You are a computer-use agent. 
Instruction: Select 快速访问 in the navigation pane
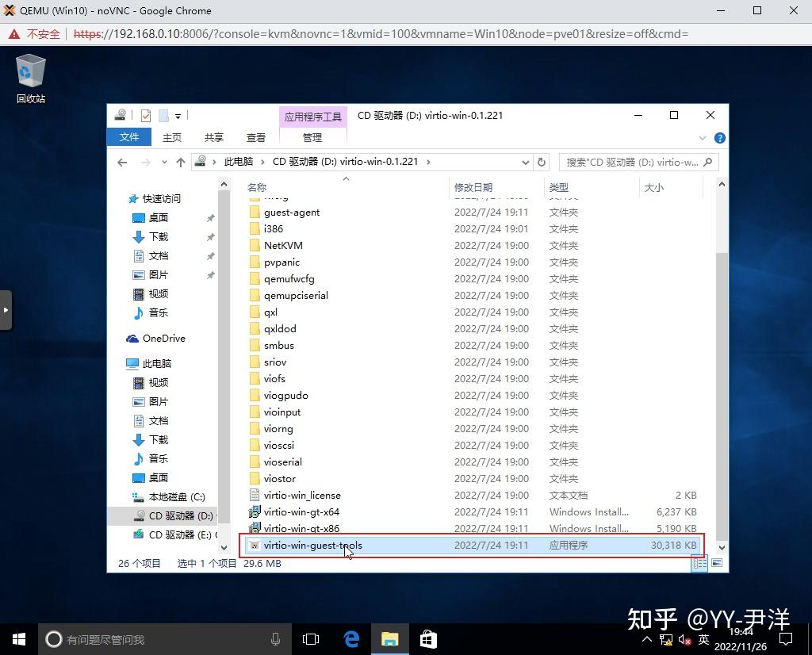pyautogui.click(x=162, y=199)
